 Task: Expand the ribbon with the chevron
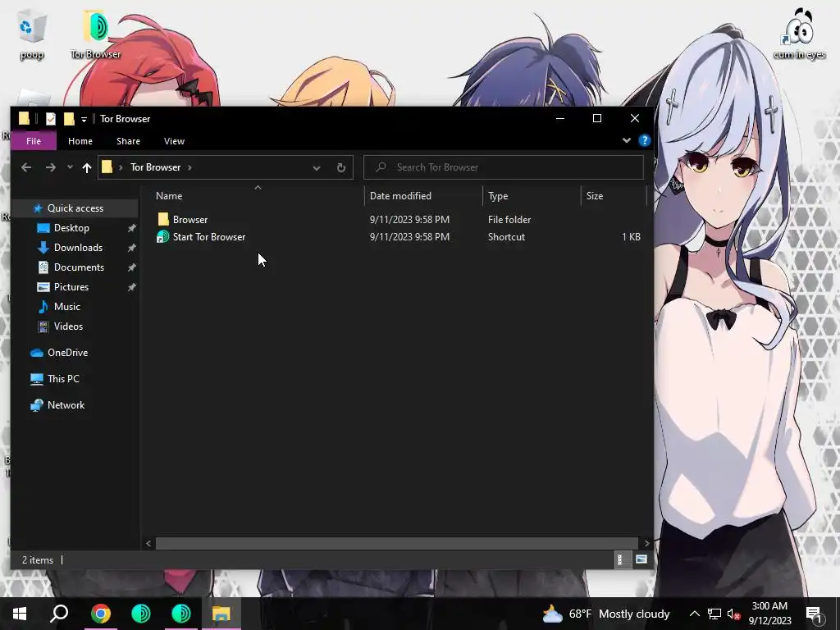pos(626,141)
